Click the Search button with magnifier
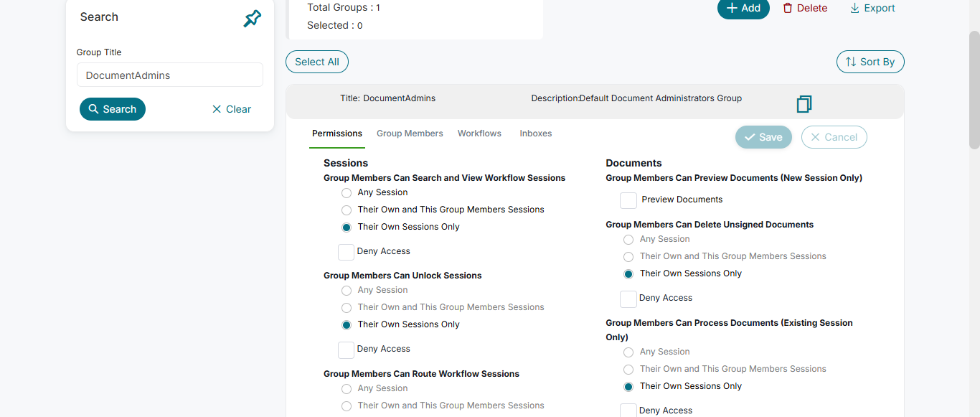Viewport: 980px width, 417px height. 113,109
